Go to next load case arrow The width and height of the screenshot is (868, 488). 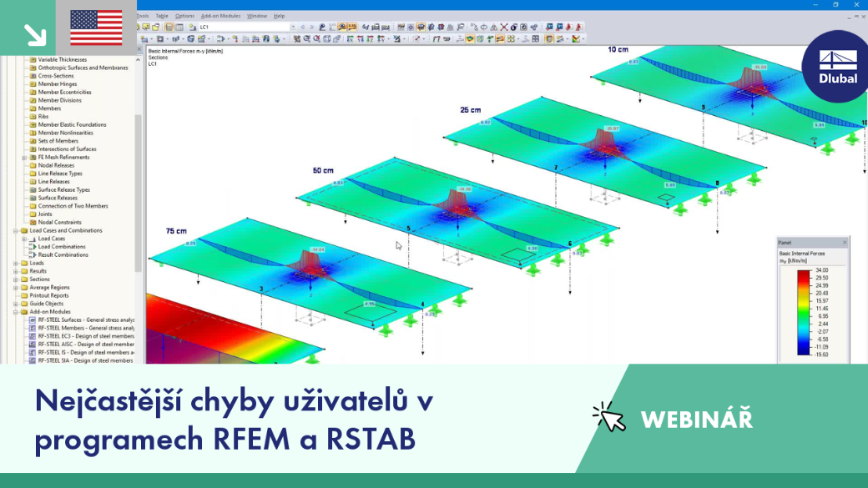tap(311, 27)
